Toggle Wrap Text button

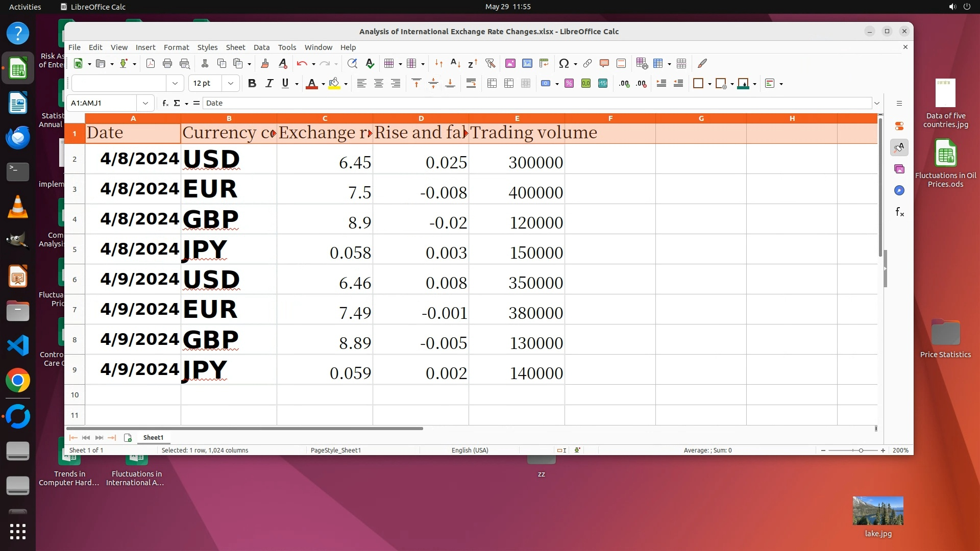(x=471, y=83)
